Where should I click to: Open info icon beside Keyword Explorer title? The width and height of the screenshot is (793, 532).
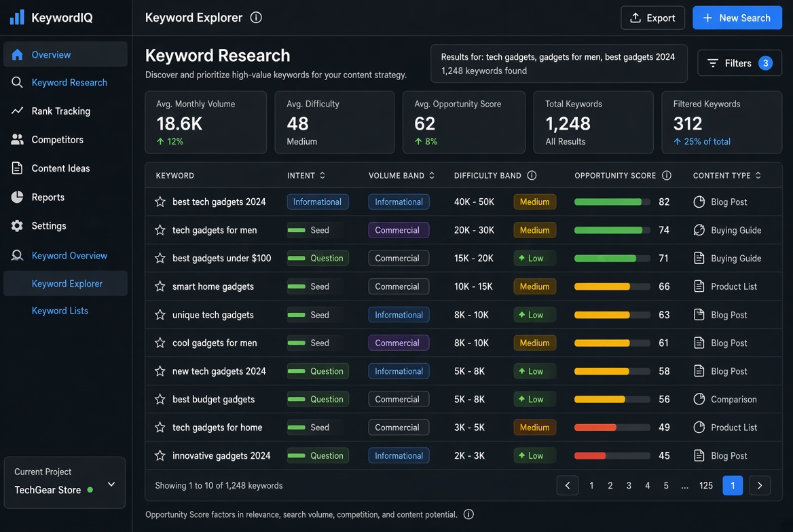point(256,18)
